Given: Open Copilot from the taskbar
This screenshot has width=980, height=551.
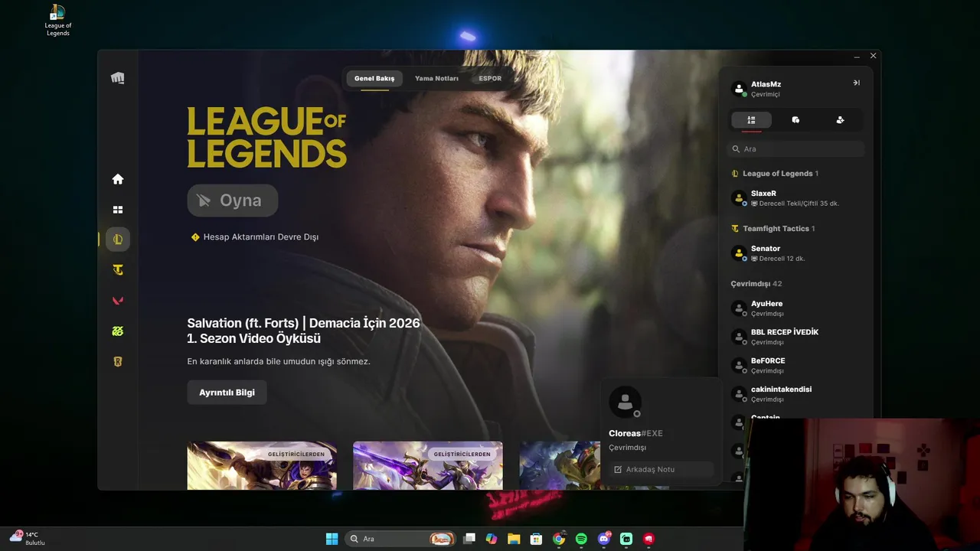Looking at the screenshot, I should click(x=492, y=539).
